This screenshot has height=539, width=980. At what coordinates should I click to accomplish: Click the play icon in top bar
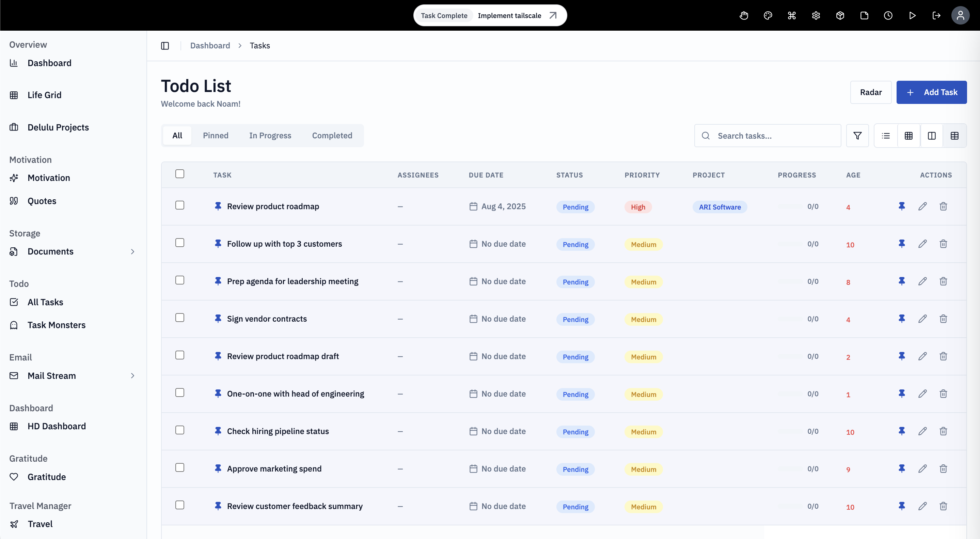click(912, 16)
